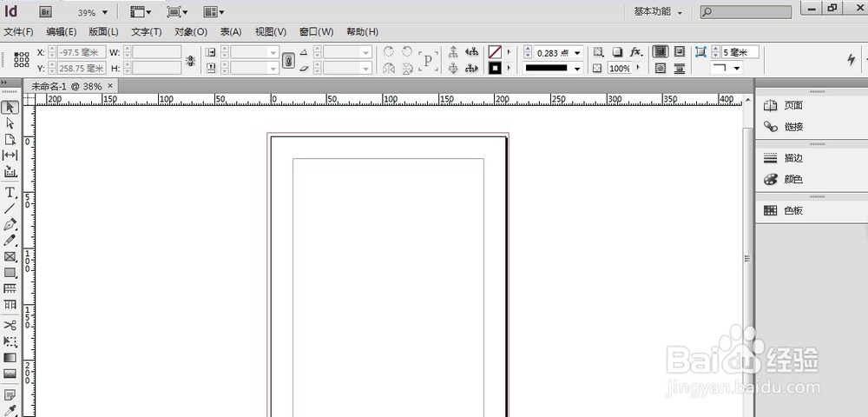Image resolution: width=868 pixels, height=417 pixels.
Task: Select the Page tool
Action: [10, 140]
